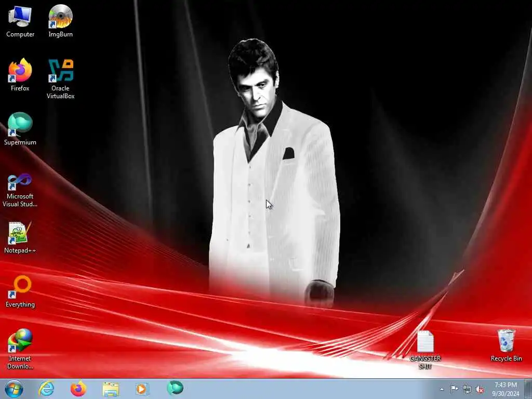532x399 pixels.
Task: Launch Internet Explorer from the taskbar
Action: (46, 389)
